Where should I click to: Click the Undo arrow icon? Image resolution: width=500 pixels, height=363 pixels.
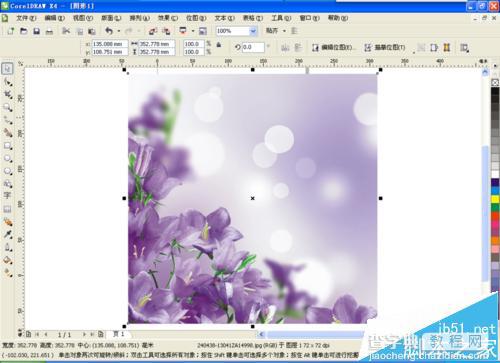coord(109,31)
